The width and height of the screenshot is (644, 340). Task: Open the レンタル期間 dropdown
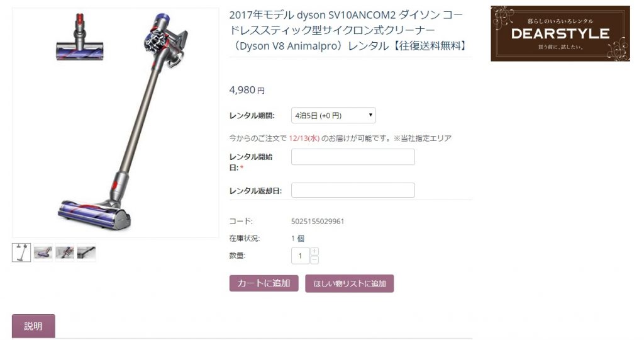tap(333, 115)
